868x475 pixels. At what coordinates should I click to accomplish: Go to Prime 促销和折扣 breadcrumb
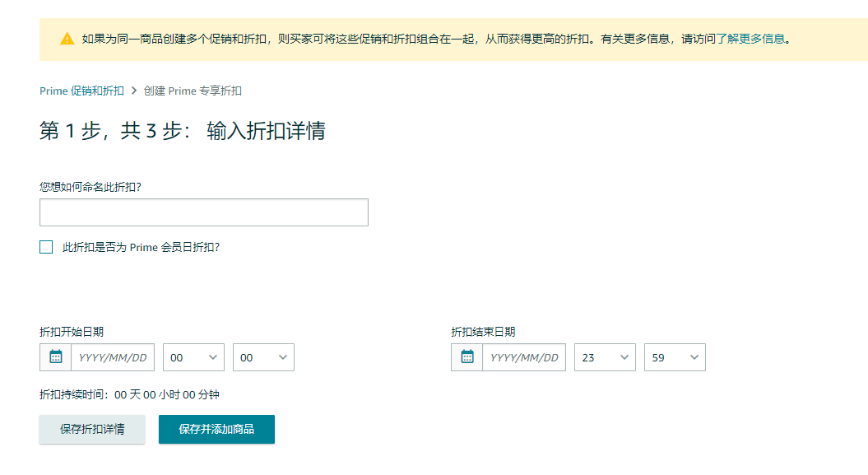[81, 91]
